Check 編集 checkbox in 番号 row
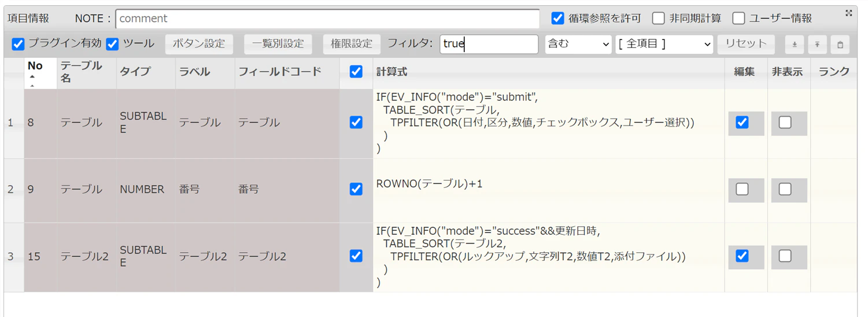 pos(743,189)
